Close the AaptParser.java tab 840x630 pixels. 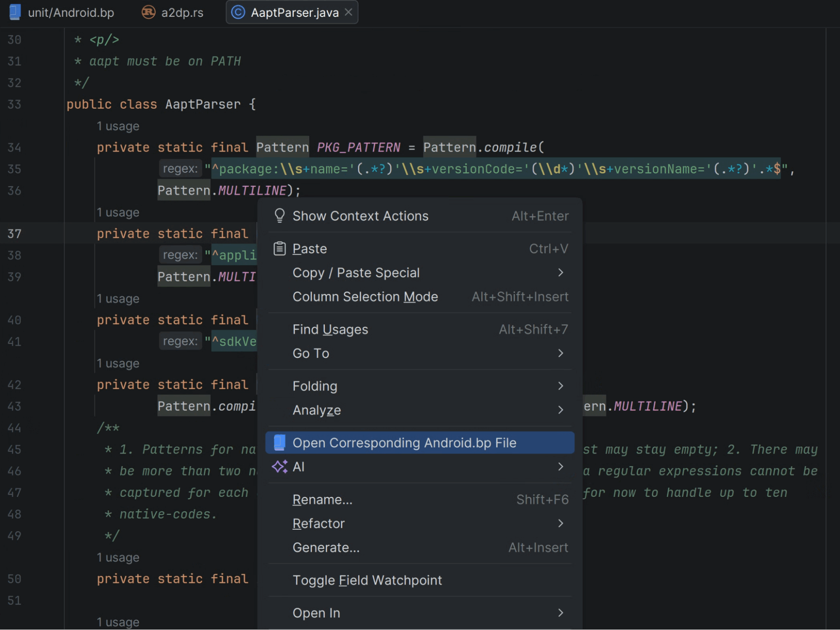coord(348,12)
